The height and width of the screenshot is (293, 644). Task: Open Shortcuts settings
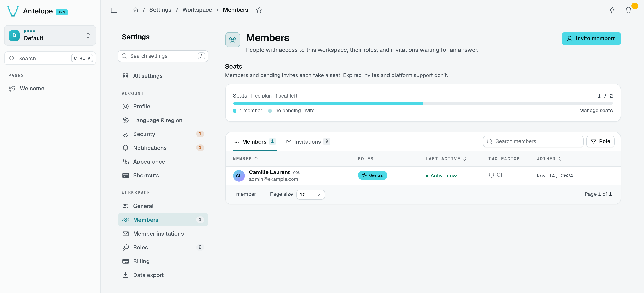pyautogui.click(x=163, y=175)
